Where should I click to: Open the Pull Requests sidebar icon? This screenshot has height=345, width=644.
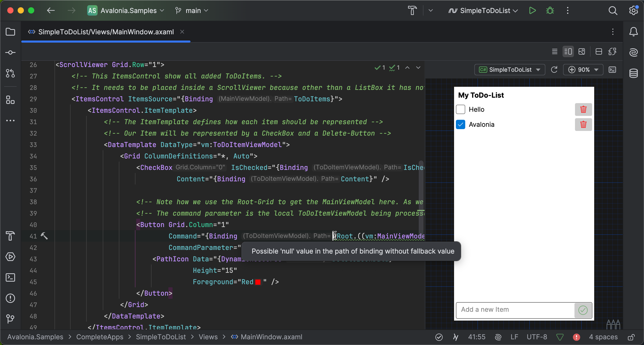tap(10, 73)
